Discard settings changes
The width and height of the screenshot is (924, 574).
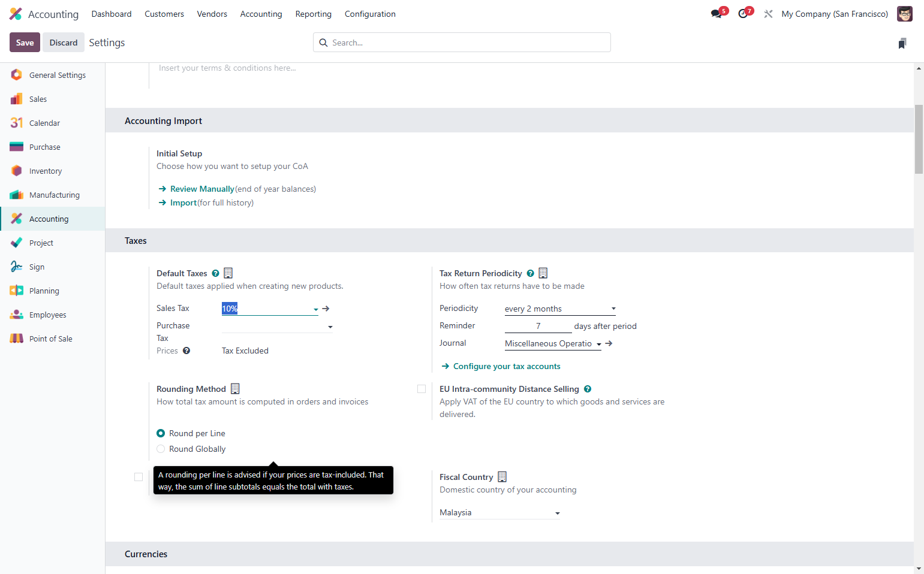tap(64, 43)
